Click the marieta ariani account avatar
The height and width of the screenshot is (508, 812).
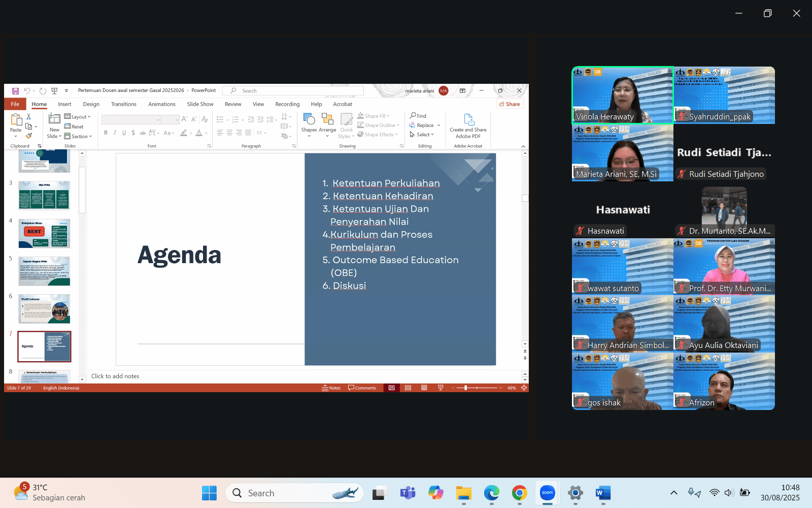[x=444, y=91]
